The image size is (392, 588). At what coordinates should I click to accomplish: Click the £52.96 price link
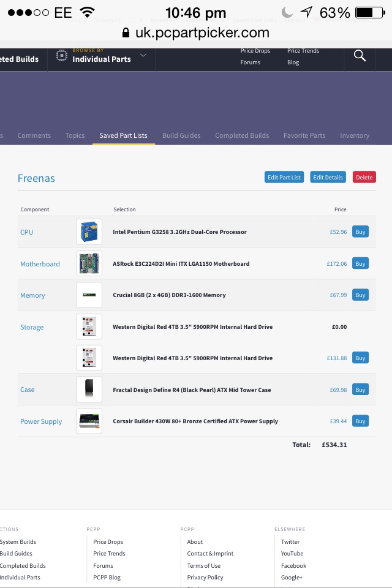point(338,232)
